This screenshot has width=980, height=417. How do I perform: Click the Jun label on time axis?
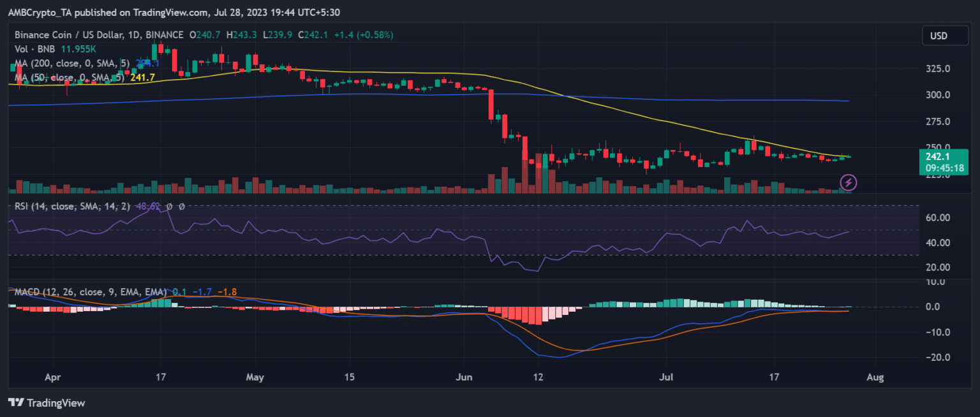click(464, 377)
